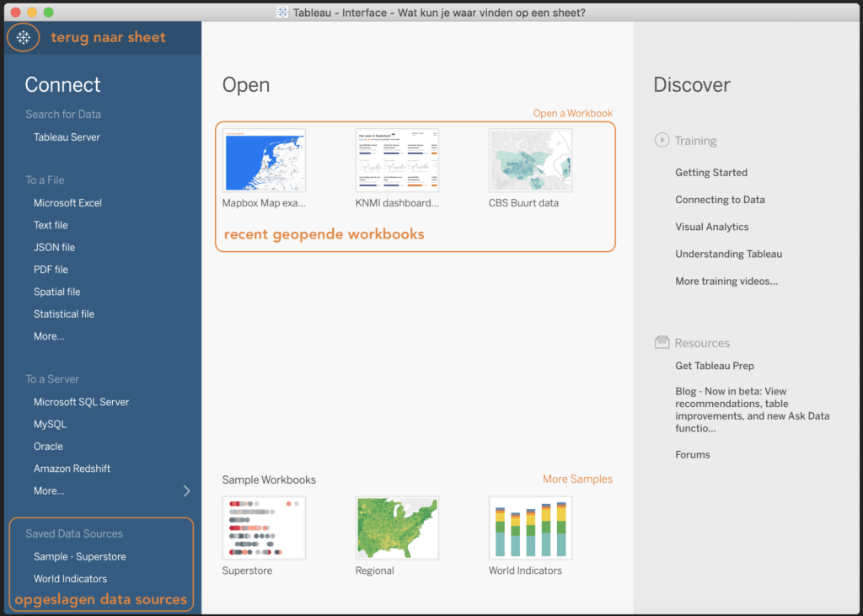Click the Tableau logo icon top-left
863x616 pixels.
tap(23, 37)
